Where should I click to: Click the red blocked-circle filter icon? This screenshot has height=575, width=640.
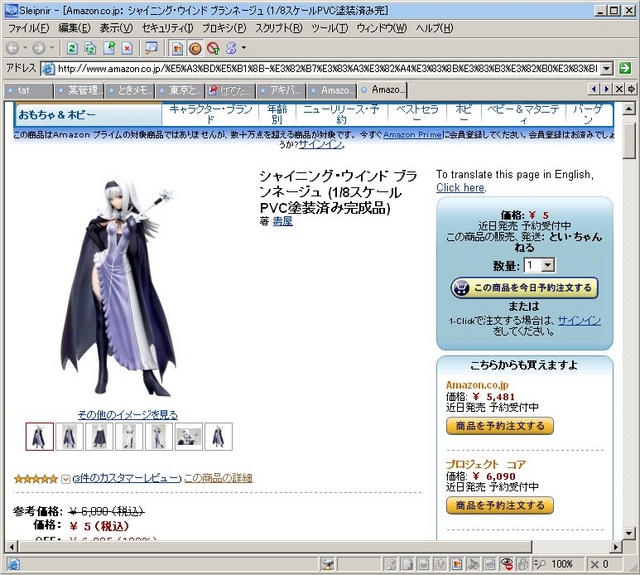coord(213,48)
